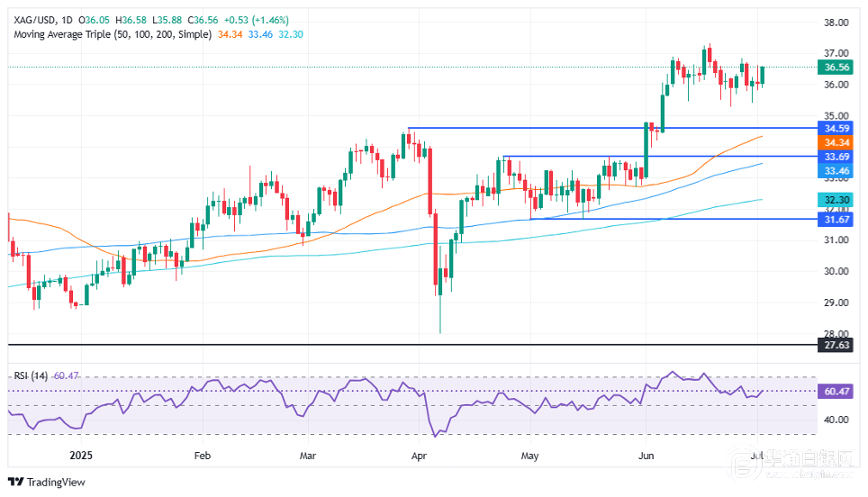868x497 pixels.
Task: Open Moving Average Triple indicator legend
Action: (x=113, y=34)
